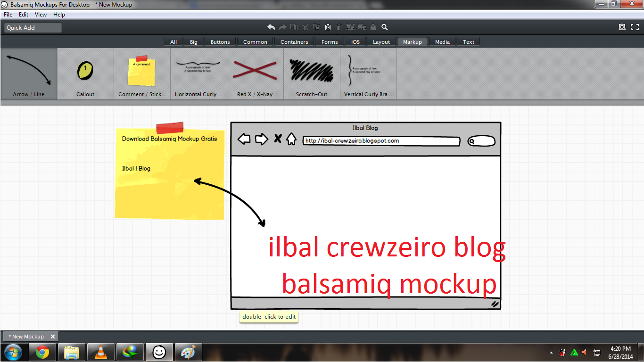Open the File menu

coord(8,15)
